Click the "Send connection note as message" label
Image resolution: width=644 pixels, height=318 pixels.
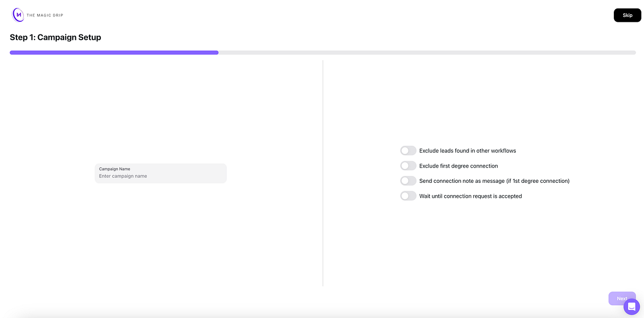point(494,181)
